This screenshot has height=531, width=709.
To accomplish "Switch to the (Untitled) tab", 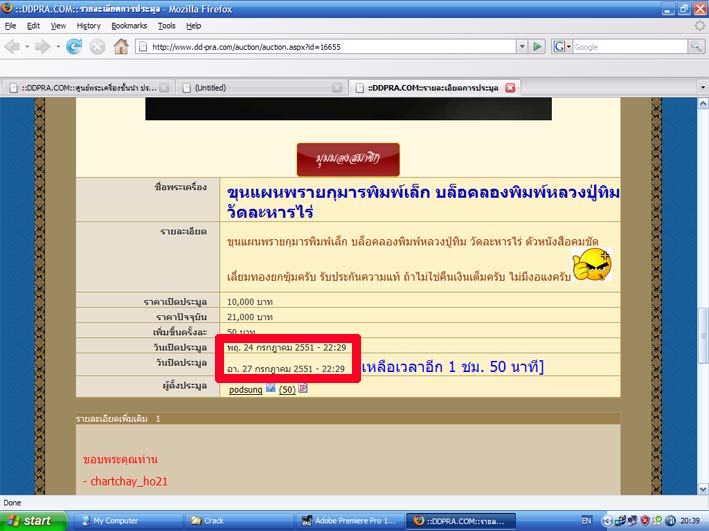I will 260,87.
